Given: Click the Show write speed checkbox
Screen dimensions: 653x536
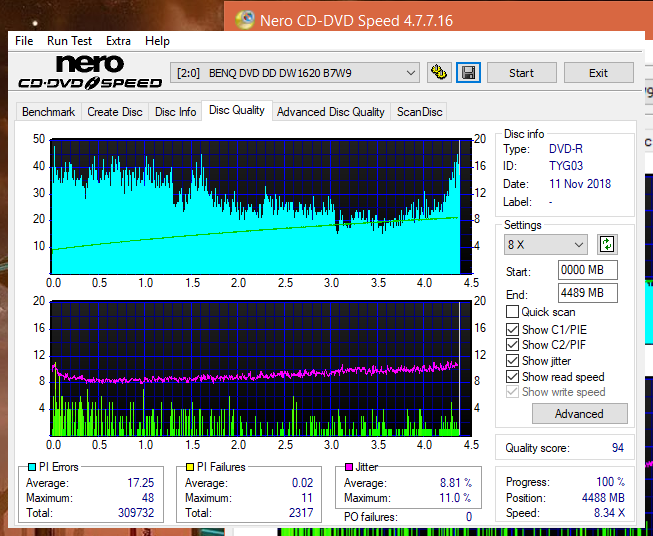Looking at the screenshot, I should click(x=512, y=392).
